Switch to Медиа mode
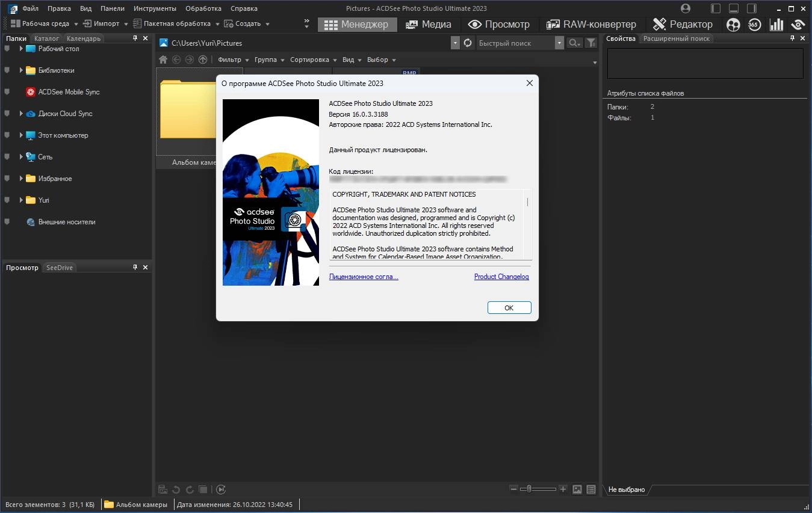812x513 pixels. pyautogui.click(x=429, y=24)
